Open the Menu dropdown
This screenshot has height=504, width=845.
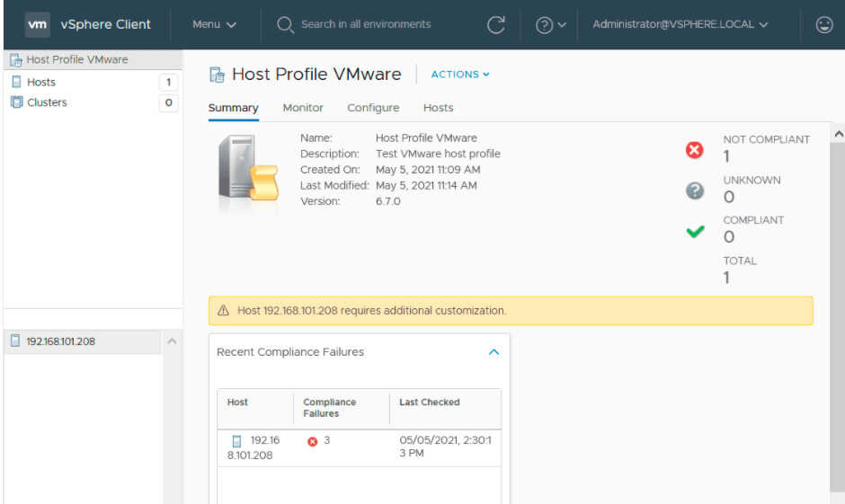(214, 24)
